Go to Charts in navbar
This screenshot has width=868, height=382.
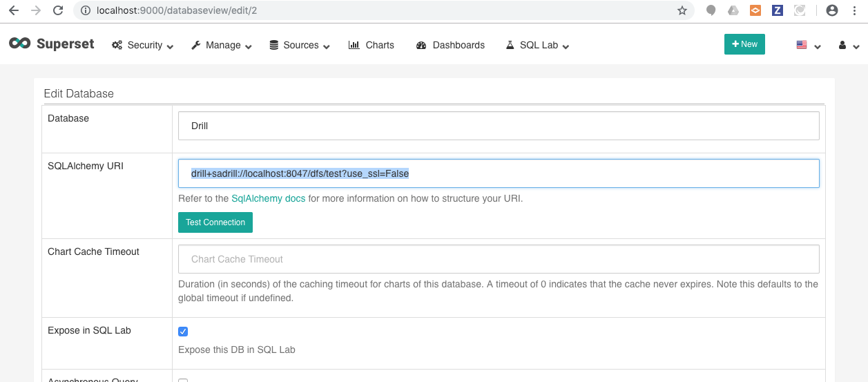pyautogui.click(x=372, y=46)
